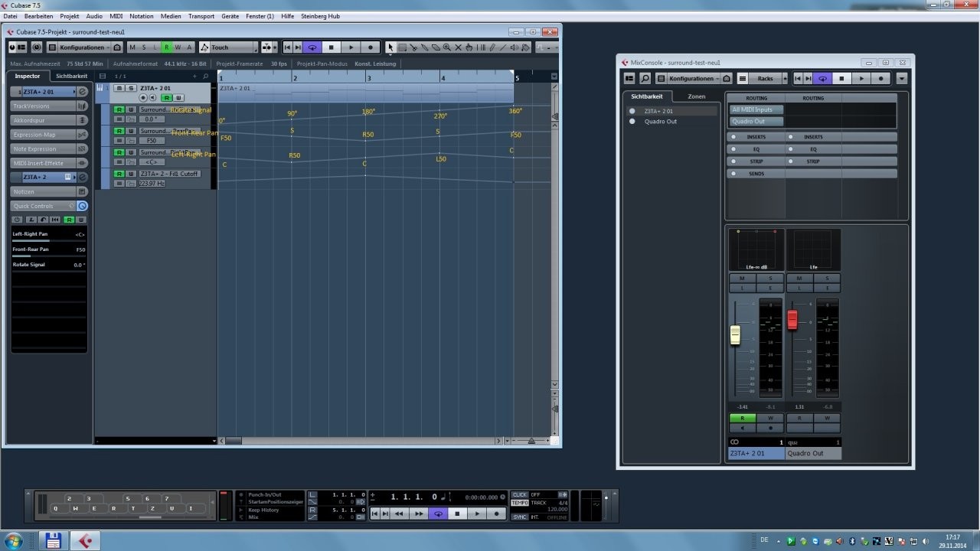Click Stop in project toolbar
The image size is (980, 551).
point(332,47)
